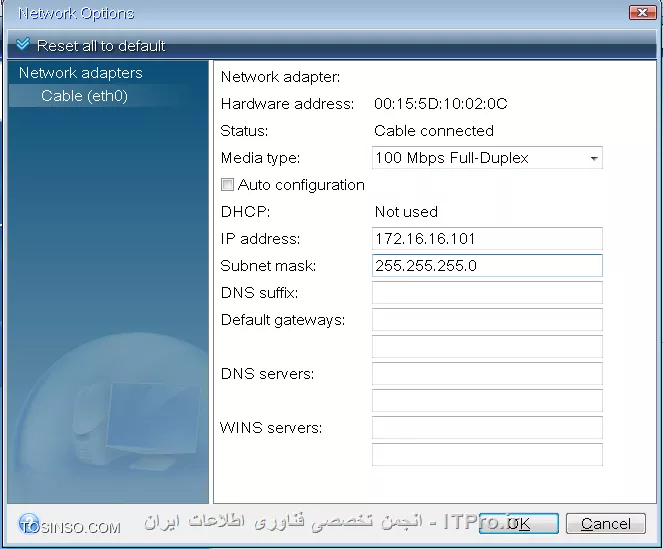The height and width of the screenshot is (549, 663).
Task: Click the first WINS servers field
Action: [x=487, y=428]
